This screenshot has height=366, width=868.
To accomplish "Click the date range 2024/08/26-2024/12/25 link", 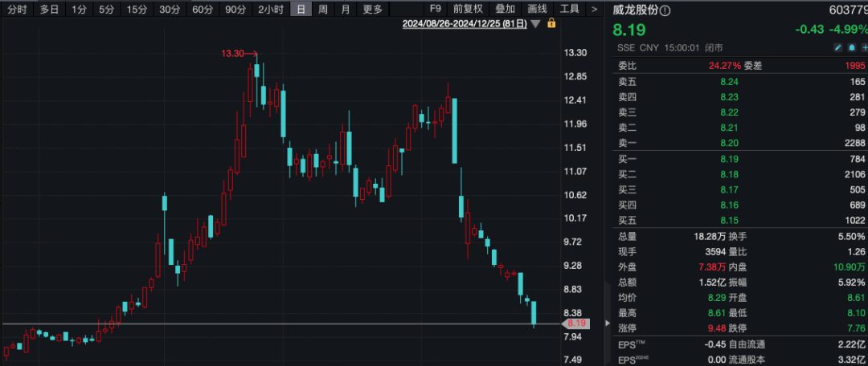I will [x=464, y=24].
